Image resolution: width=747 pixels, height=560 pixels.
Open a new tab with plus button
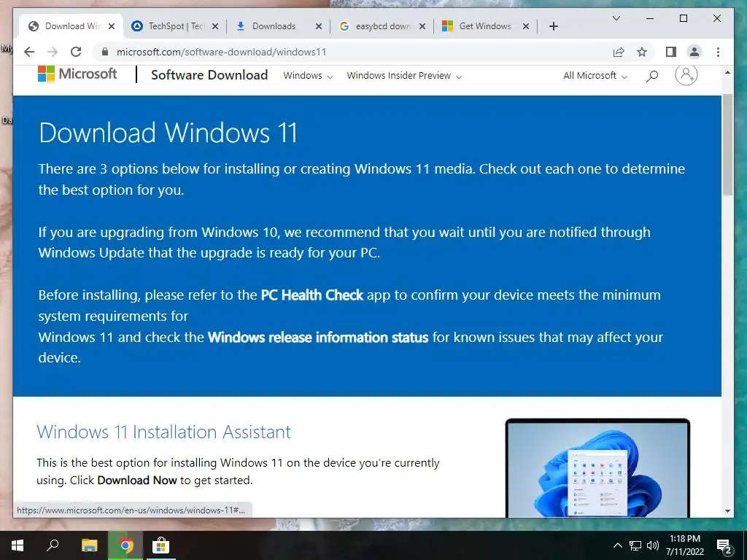coord(553,26)
